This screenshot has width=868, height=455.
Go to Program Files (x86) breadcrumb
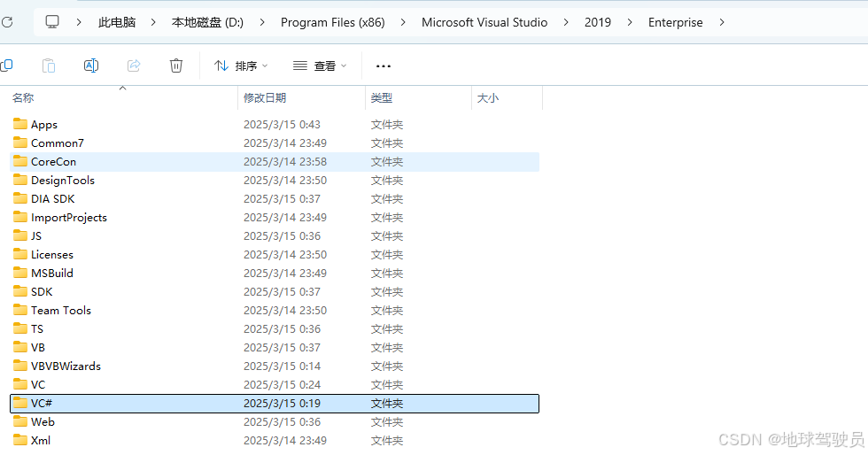(x=333, y=22)
